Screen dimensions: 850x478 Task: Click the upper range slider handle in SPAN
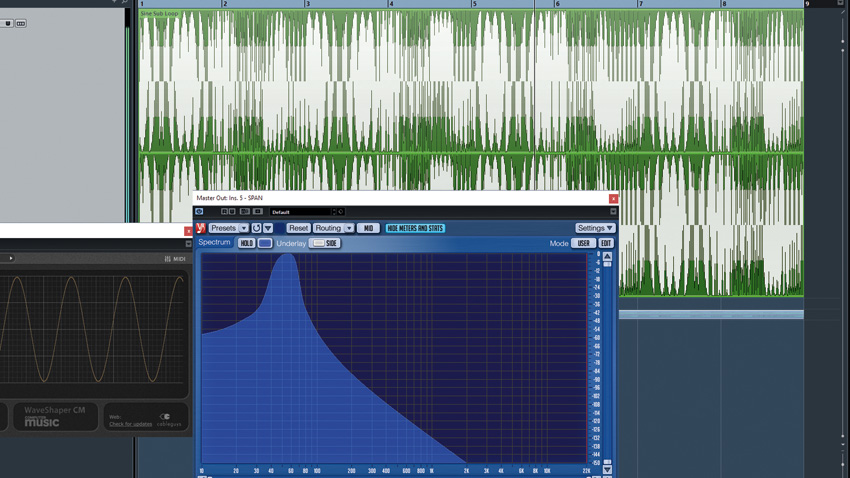tap(607, 264)
